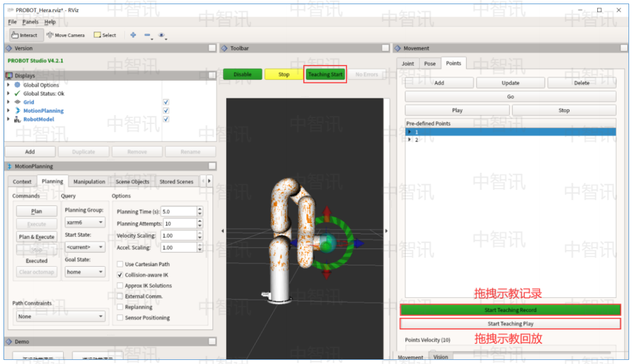Switch to the Manipulation tab
Screen dimensions: 632x364
(x=89, y=181)
